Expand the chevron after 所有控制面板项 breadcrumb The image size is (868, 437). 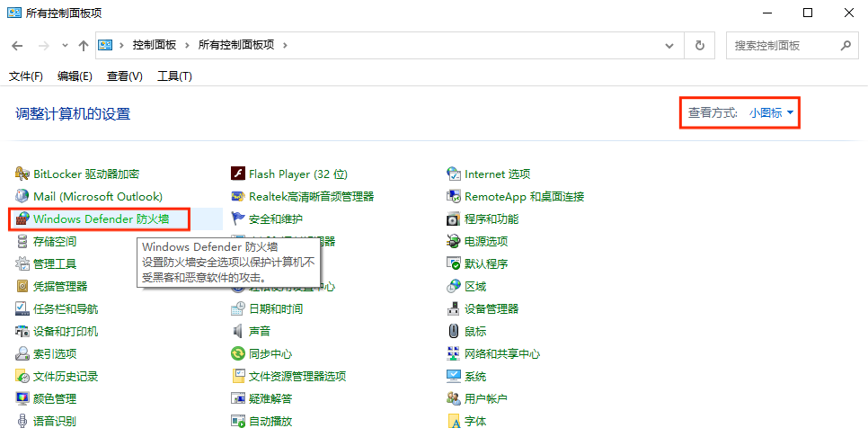pos(285,46)
